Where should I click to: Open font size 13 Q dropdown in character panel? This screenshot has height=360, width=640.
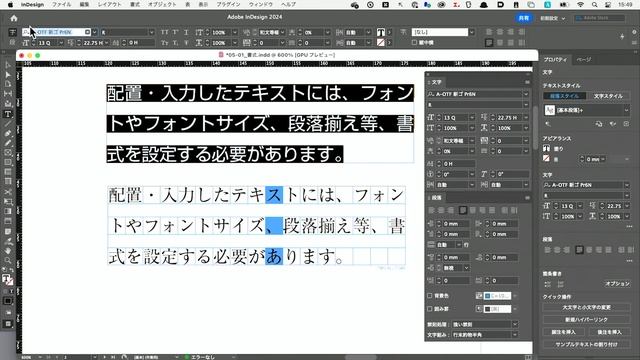472,118
